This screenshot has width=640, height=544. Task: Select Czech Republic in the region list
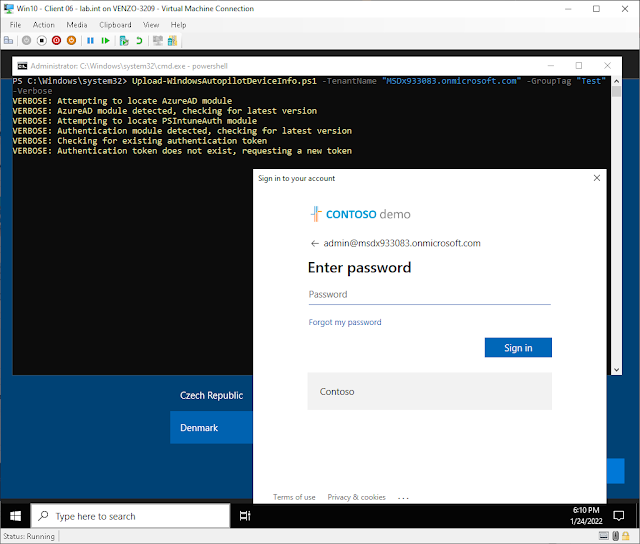point(211,395)
